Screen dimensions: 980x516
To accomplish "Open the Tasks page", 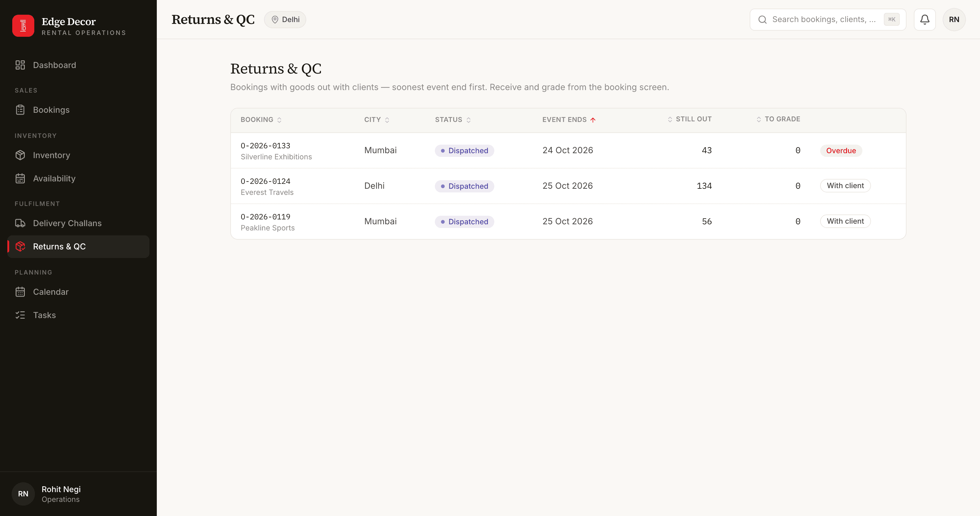I will [78, 315].
